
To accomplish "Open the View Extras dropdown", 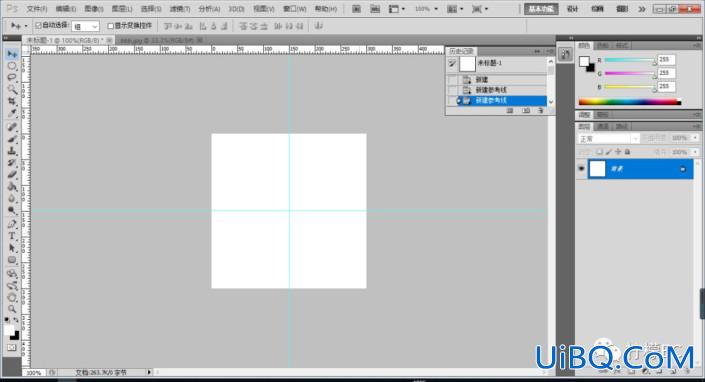I will coord(397,9).
